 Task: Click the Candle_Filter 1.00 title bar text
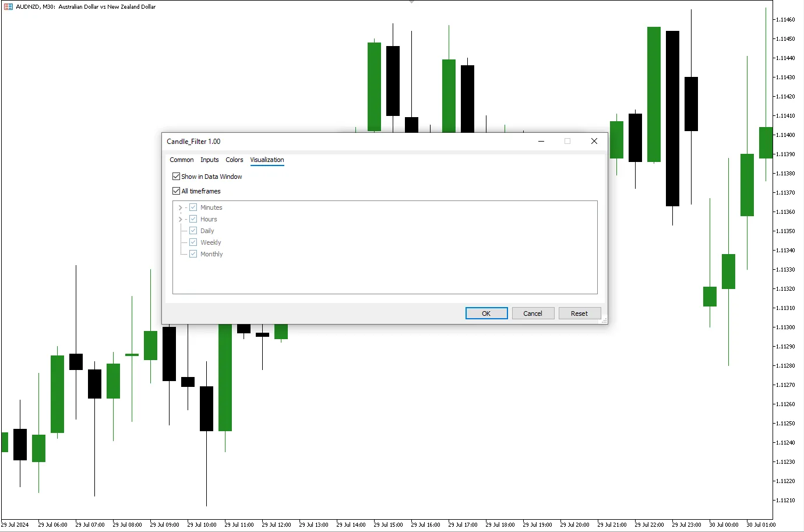point(193,142)
